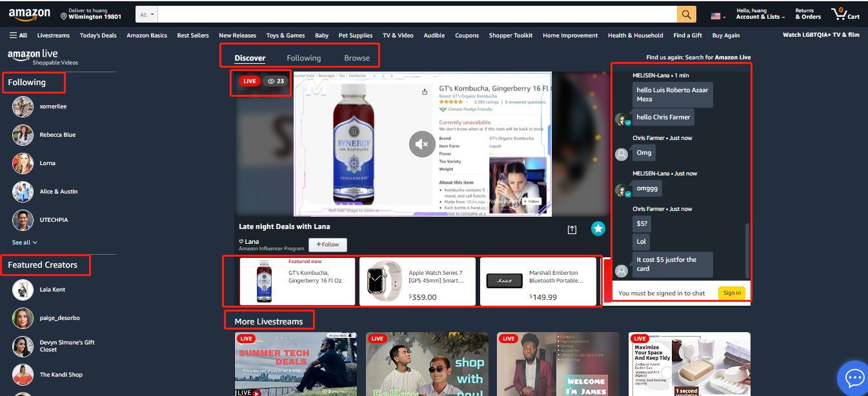
Task: Click 'It cost $5 justfor the card' message
Action: pyautogui.click(x=672, y=264)
